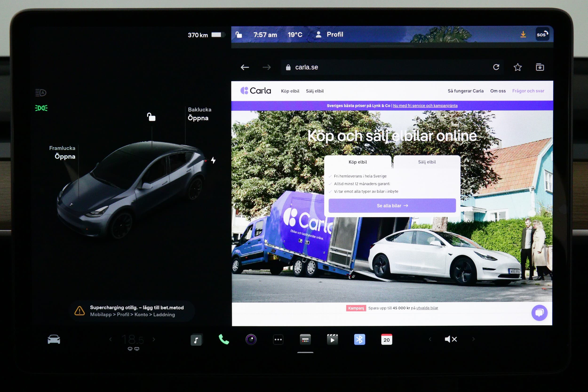Toggle the auto high beam headlight icon
This screenshot has height=392, width=588.
point(41,93)
